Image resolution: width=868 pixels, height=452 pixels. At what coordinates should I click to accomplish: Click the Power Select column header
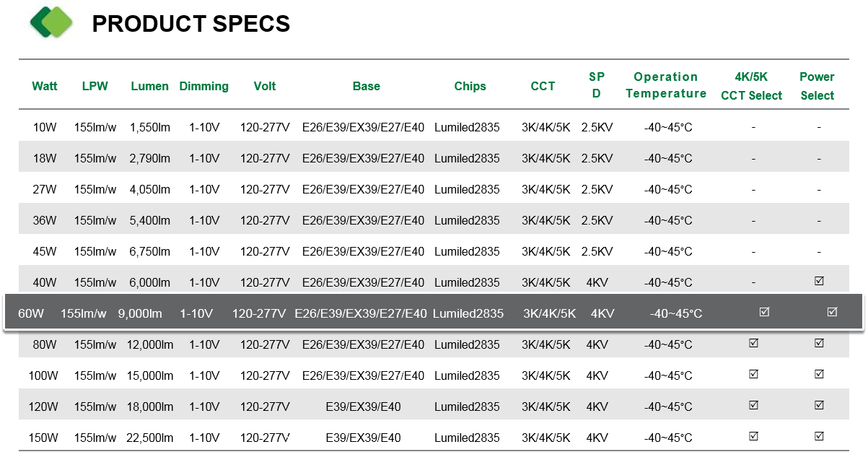pos(817,86)
